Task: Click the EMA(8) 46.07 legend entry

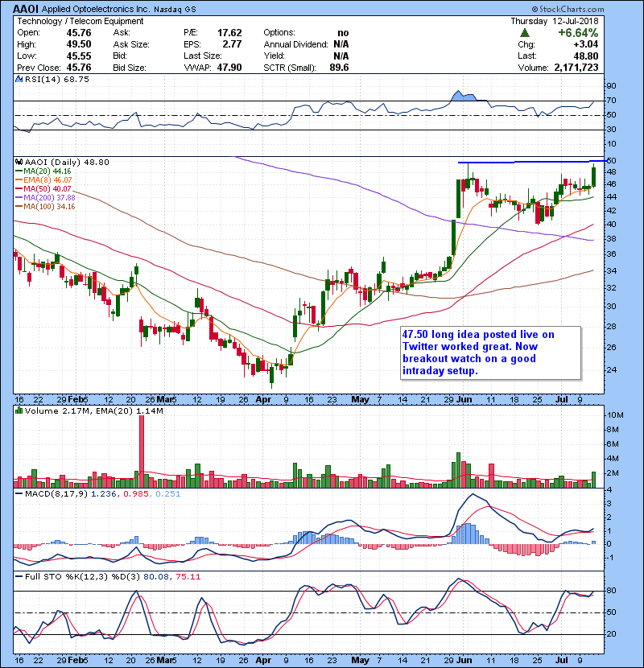Action: tap(43, 180)
